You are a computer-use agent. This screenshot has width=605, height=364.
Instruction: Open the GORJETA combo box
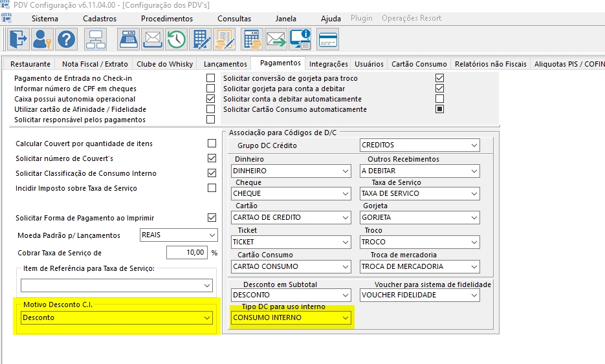[x=420, y=217]
